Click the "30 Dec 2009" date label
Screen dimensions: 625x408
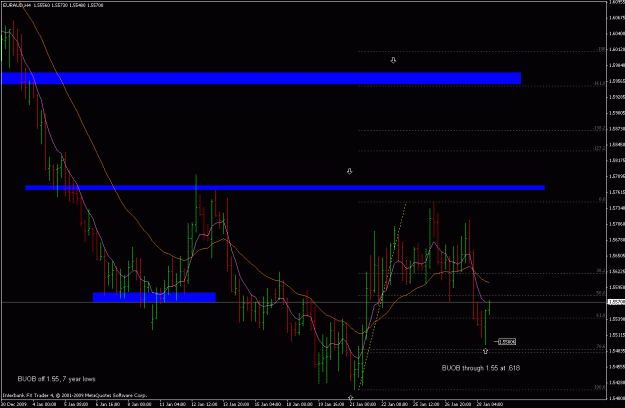[x=13, y=404]
